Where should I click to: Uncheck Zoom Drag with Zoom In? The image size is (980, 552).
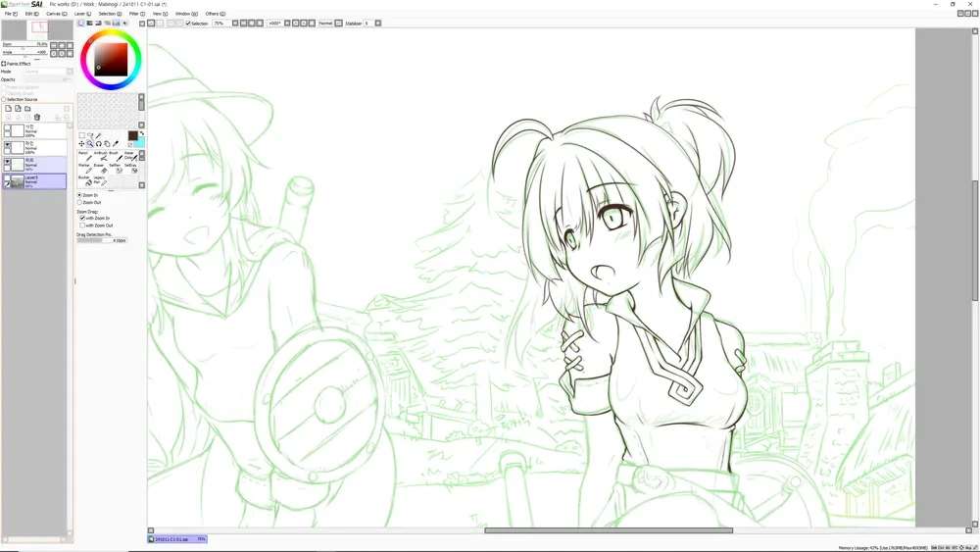pos(82,219)
